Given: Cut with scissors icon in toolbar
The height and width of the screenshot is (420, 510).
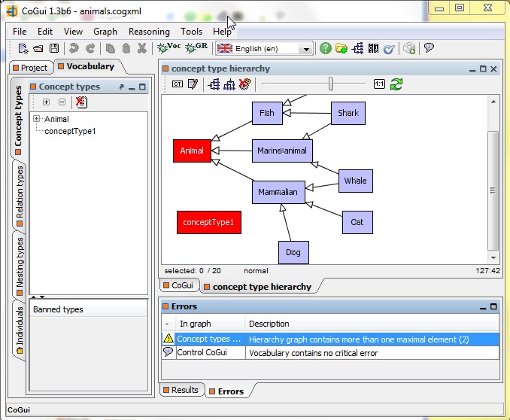Looking at the screenshot, I should tap(142, 48).
